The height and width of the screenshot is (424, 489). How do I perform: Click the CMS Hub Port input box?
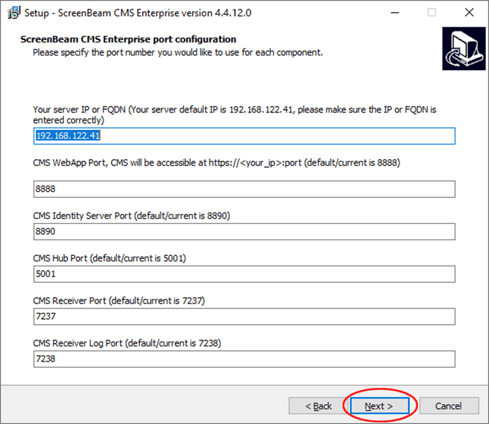click(244, 274)
